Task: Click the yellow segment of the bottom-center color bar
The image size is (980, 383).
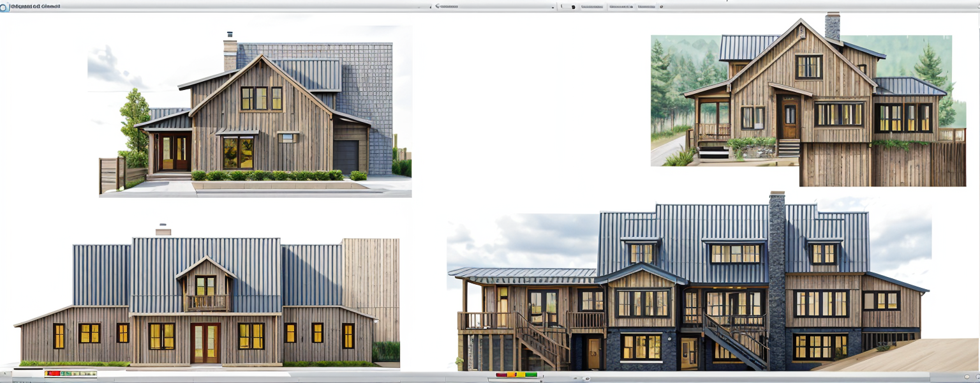Action: pyautogui.click(x=521, y=375)
